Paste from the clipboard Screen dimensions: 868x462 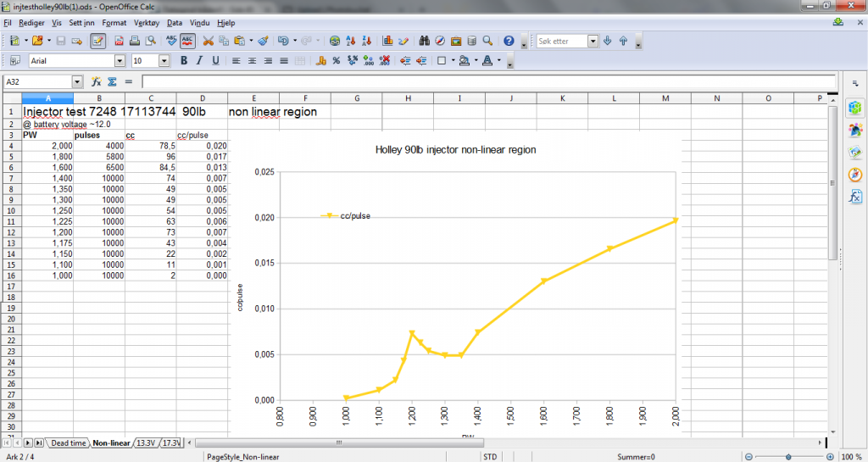[x=240, y=41]
